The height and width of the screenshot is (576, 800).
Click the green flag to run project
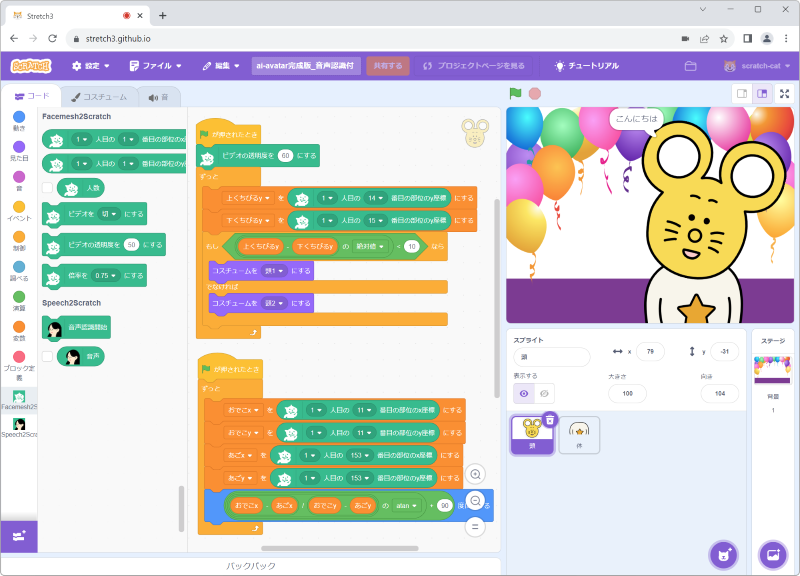(x=515, y=94)
